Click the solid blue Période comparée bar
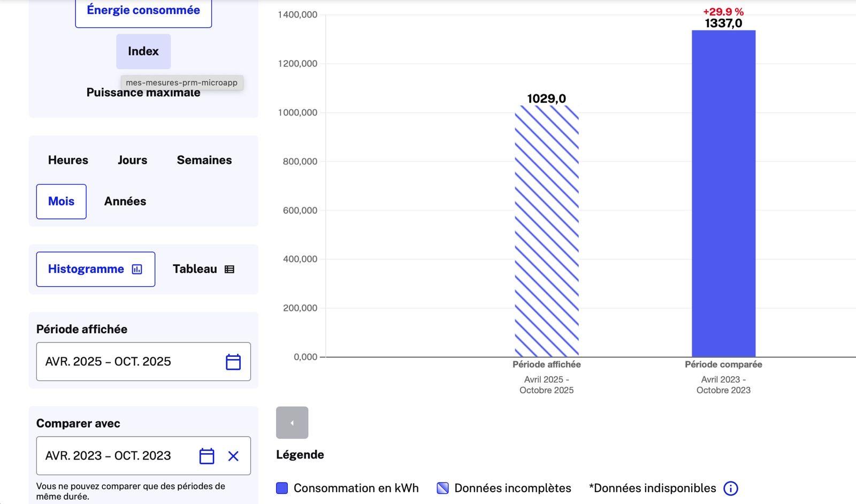The image size is (856, 504). 723,193
